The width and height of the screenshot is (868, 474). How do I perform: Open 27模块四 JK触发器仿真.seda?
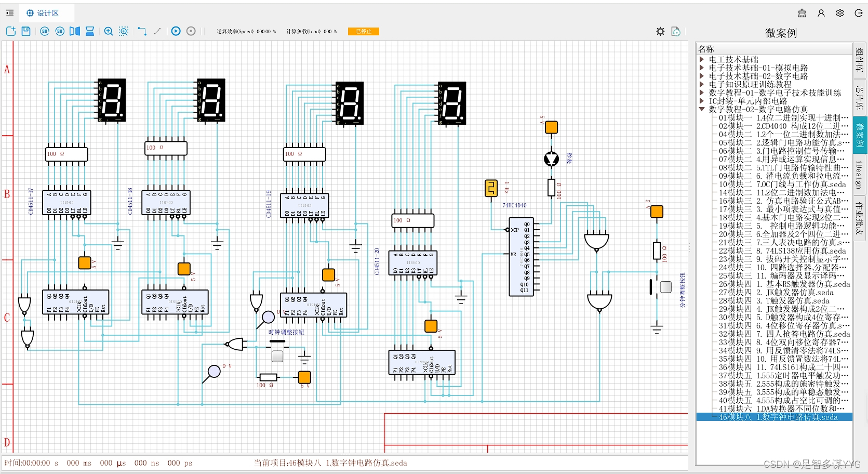click(776, 292)
